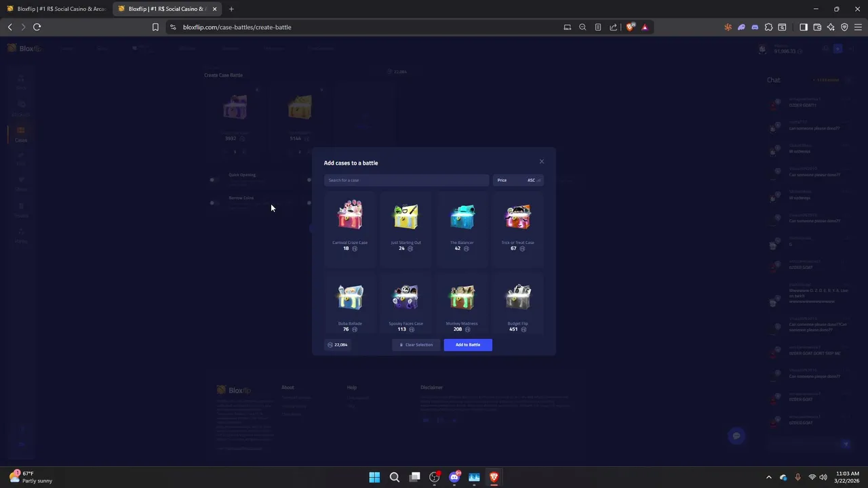Show hidden system tray icons

click(768, 477)
